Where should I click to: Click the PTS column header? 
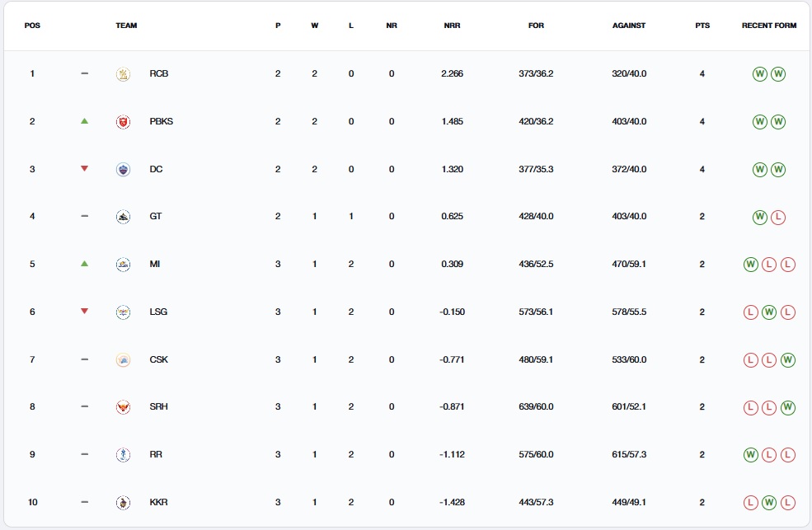[x=702, y=26]
